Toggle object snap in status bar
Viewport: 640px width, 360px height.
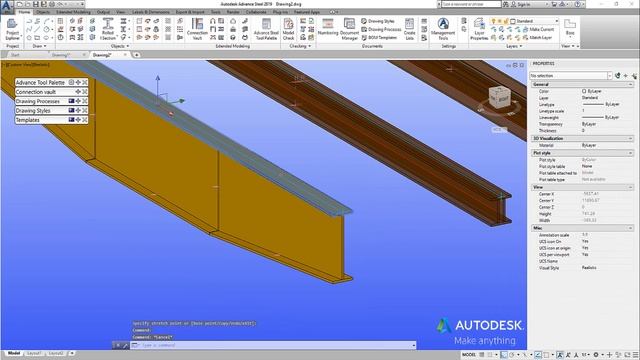(x=546, y=355)
